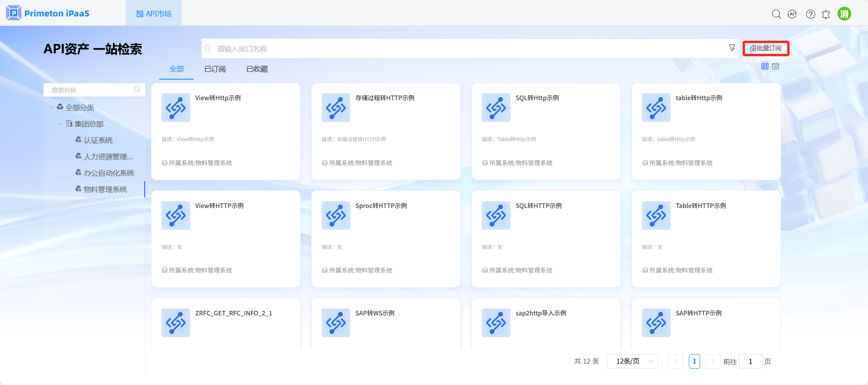Collapse the 全部分类 tree node

pyautogui.click(x=51, y=107)
